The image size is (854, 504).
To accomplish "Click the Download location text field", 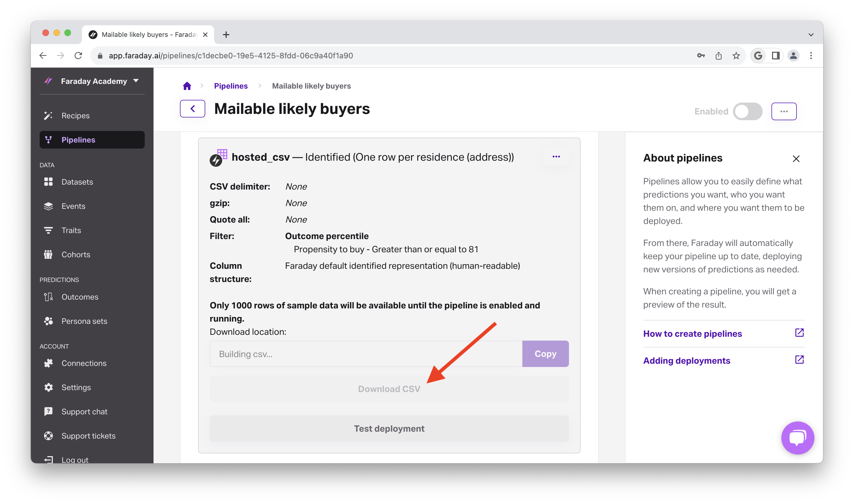I will tap(366, 354).
